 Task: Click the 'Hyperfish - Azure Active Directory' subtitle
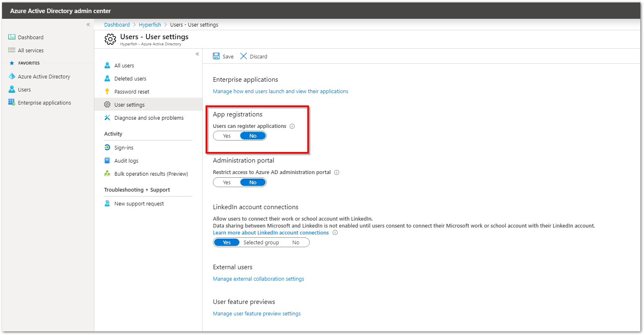[151, 44]
